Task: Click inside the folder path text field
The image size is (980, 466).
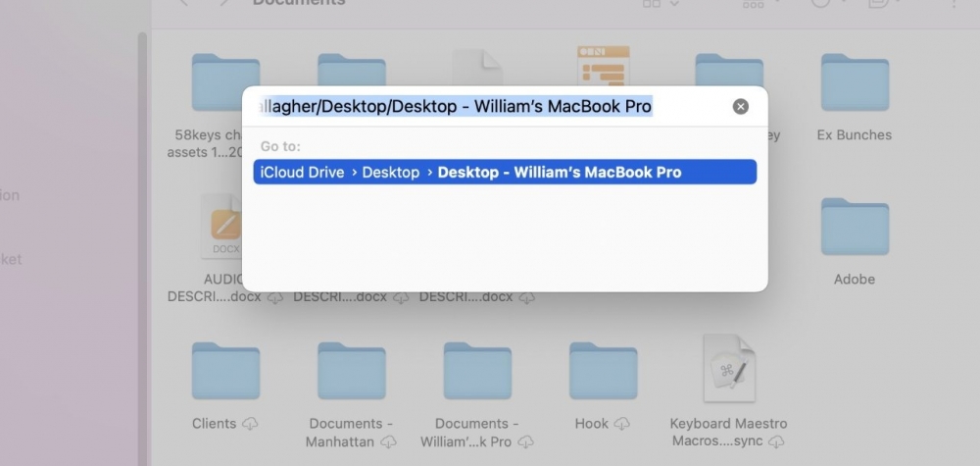Action: tap(490, 107)
